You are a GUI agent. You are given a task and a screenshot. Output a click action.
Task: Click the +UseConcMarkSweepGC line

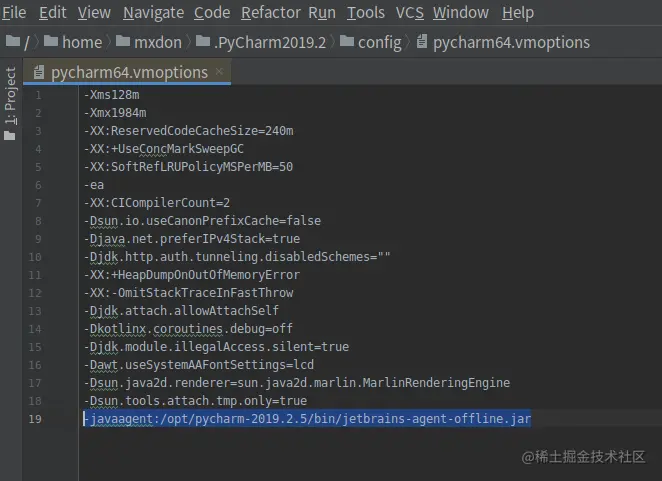pos(163,149)
